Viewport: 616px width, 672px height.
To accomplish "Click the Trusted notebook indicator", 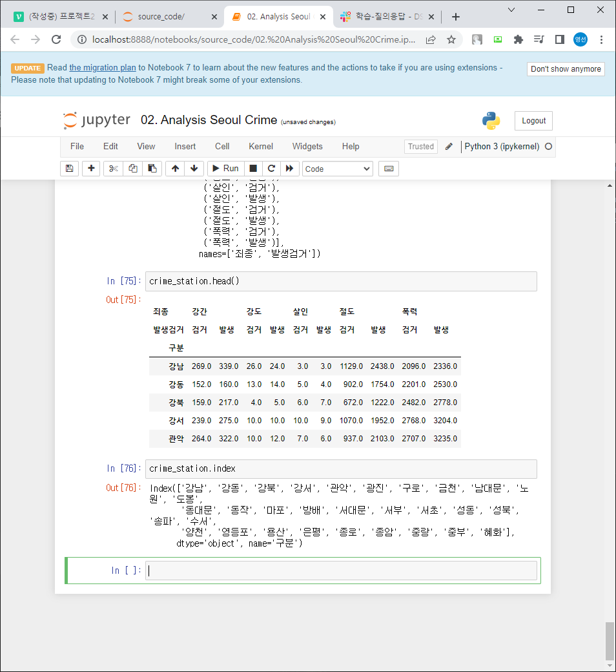I will coord(420,147).
